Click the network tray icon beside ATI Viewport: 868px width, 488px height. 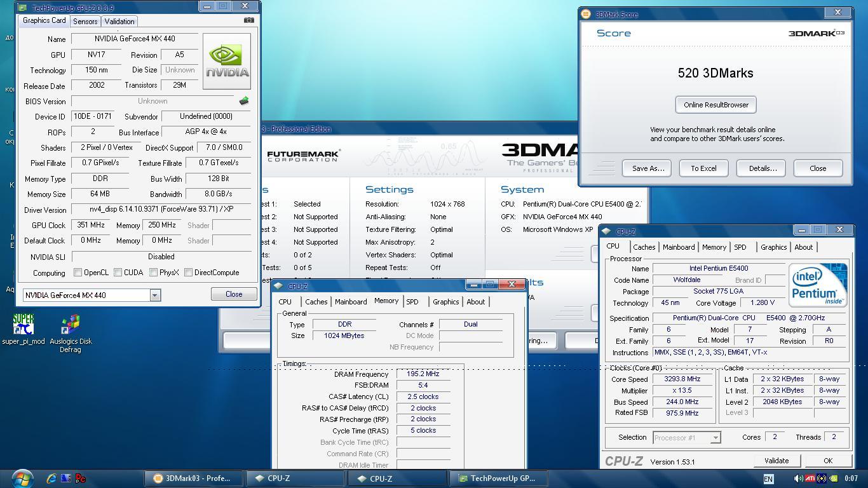click(822, 478)
